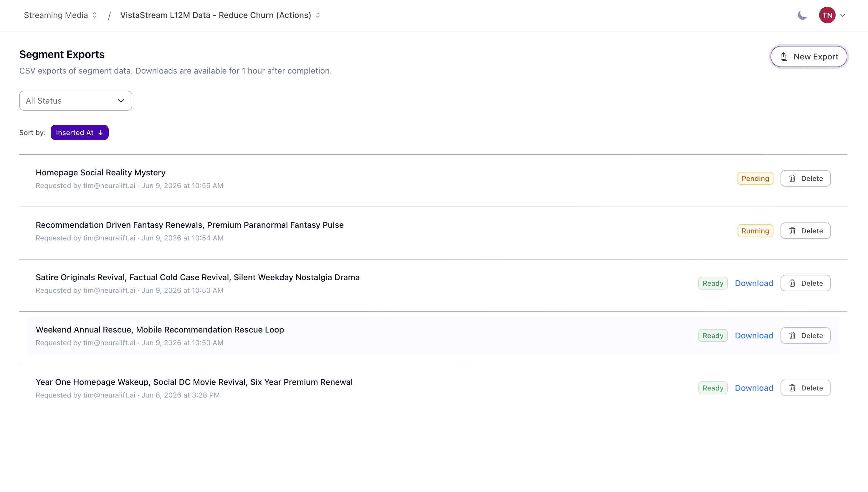Click the Ready badge for Satire Originals Revival
Screen dimensions: 868x492
713,283
